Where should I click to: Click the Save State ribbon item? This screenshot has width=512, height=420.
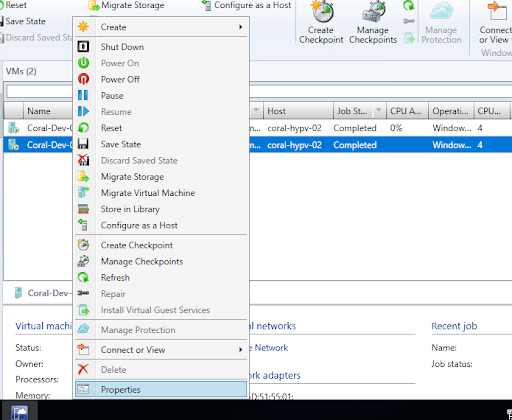click(23, 21)
